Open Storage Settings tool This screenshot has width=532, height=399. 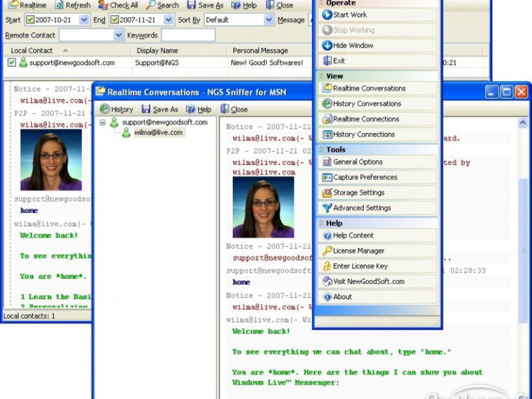(378, 192)
